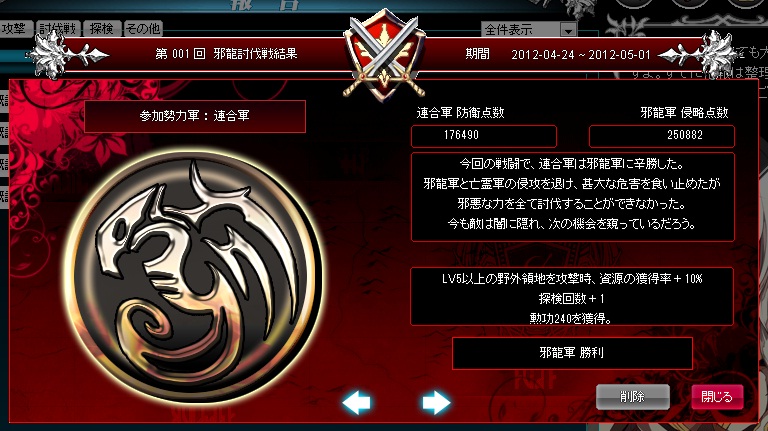Switch to the 討伐戦 tab
Screen dimensions: 768x431
(58, 28)
